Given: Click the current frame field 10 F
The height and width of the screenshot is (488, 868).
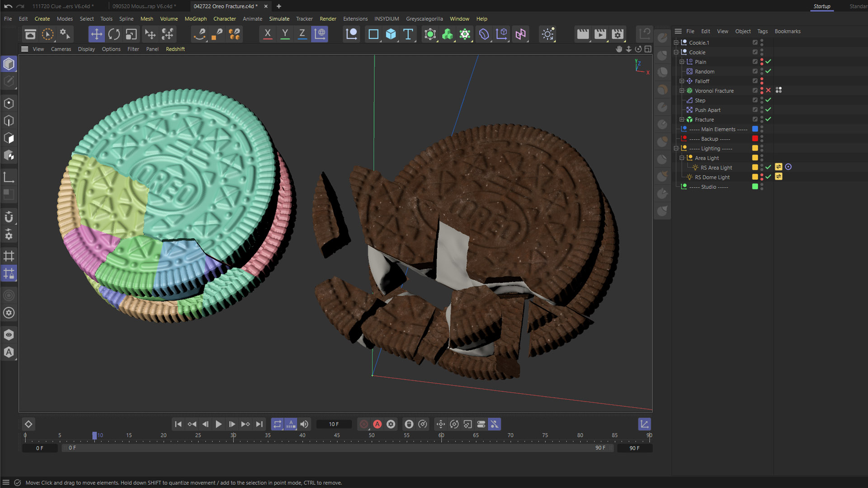Looking at the screenshot, I should pyautogui.click(x=334, y=424).
